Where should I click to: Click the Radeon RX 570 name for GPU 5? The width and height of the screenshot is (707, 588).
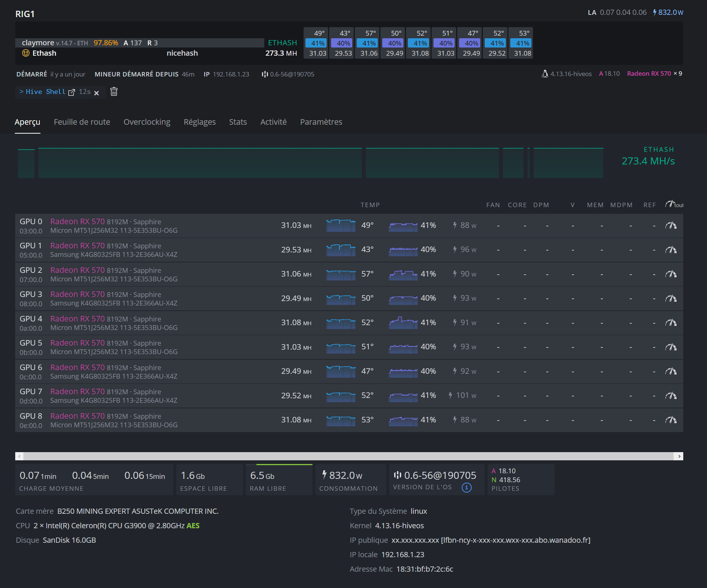(77, 343)
